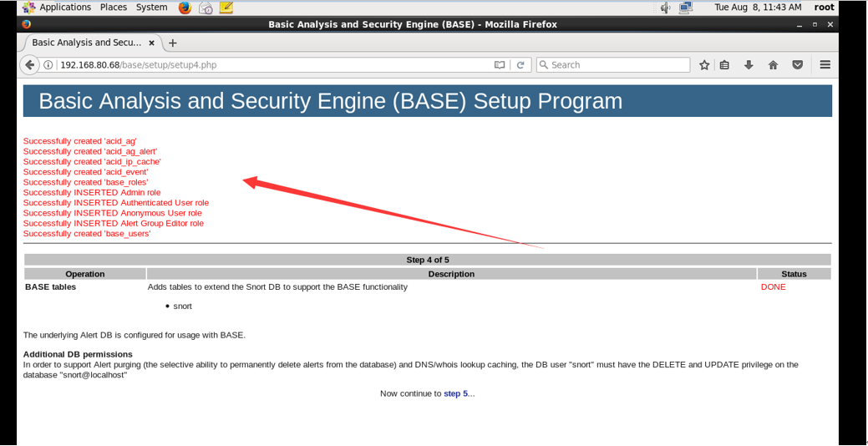Click the Operation column header
Image resolution: width=868 pixels, height=446 pixels.
[x=85, y=274]
